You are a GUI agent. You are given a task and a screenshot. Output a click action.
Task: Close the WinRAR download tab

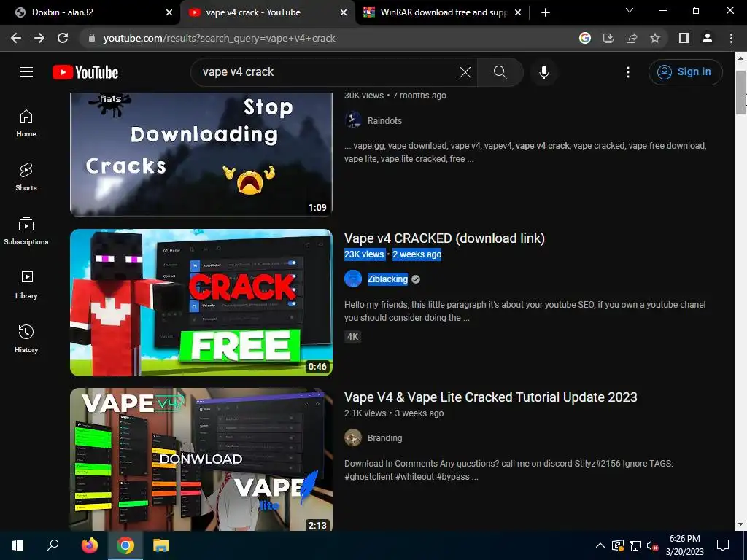pos(518,13)
